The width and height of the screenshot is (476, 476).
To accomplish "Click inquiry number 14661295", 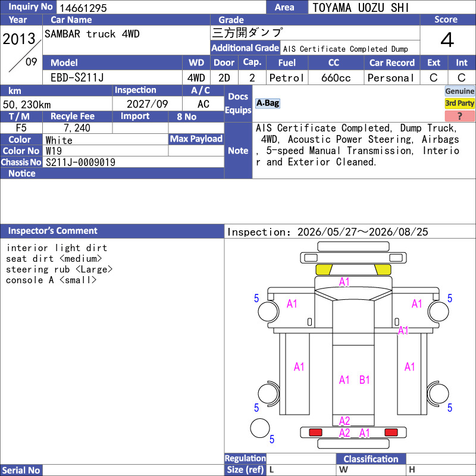I will click(x=83, y=8).
